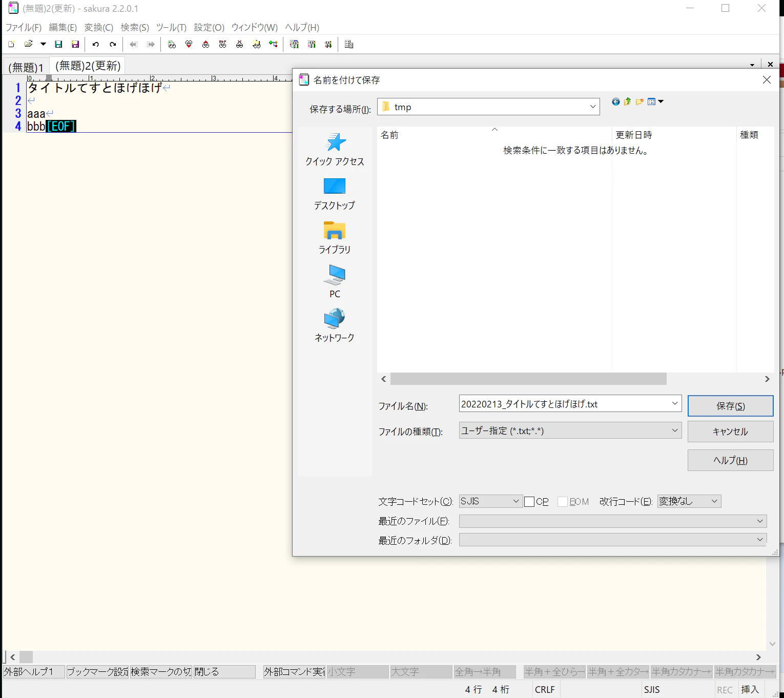The height and width of the screenshot is (698, 784).
Task: Click the 閉じる function key button
Action: 224,671
